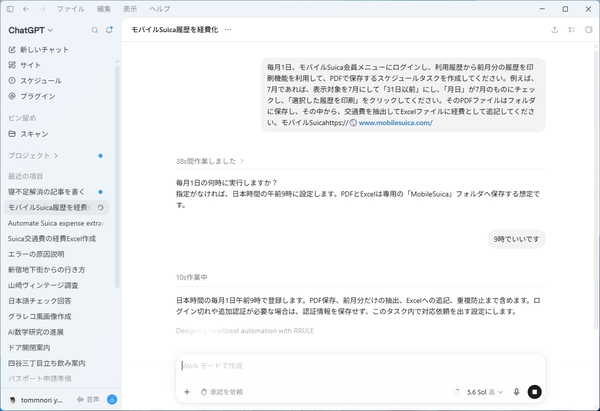Click the microphone dictation icon
Screen dimensions: 600x411
(516, 392)
